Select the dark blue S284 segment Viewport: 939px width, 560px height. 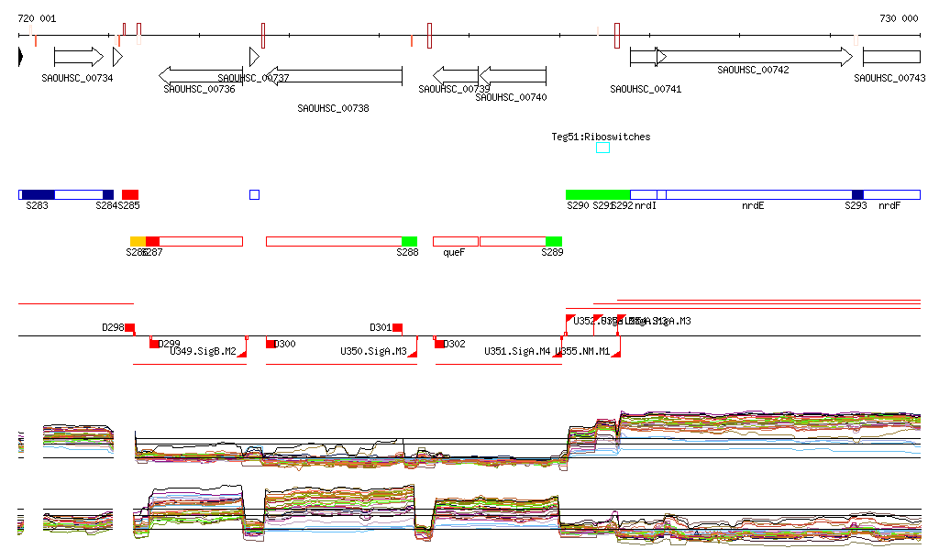point(108,194)
